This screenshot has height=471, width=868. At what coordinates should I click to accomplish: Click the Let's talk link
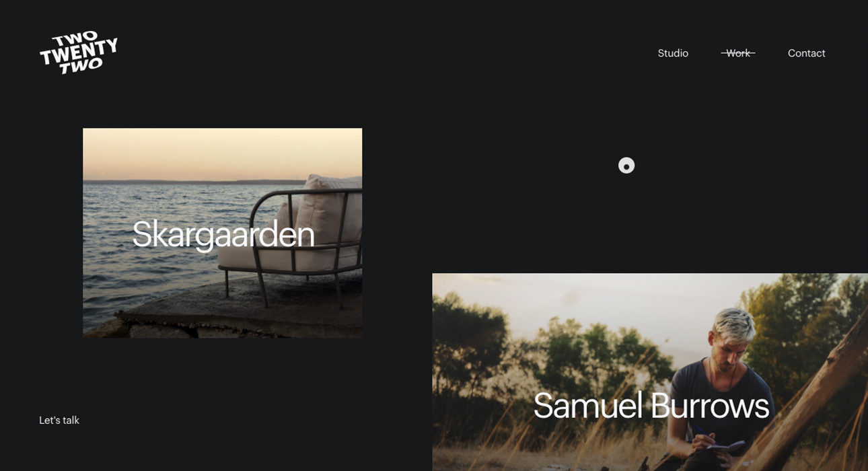[59, 421]
